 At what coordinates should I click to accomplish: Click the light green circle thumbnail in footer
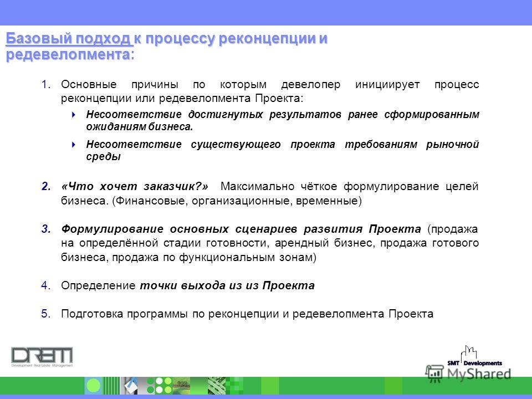[x=93, y=386]
